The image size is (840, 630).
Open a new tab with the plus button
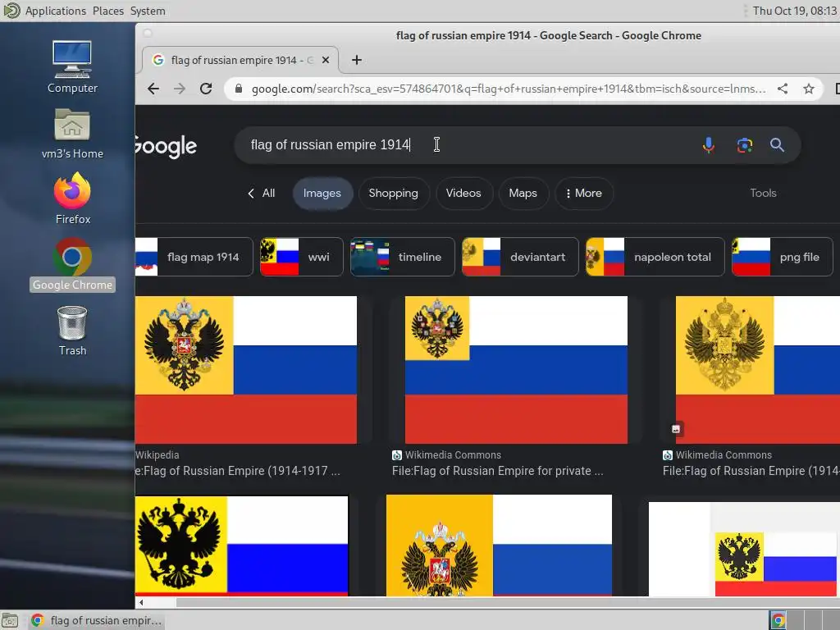[357, 60]
